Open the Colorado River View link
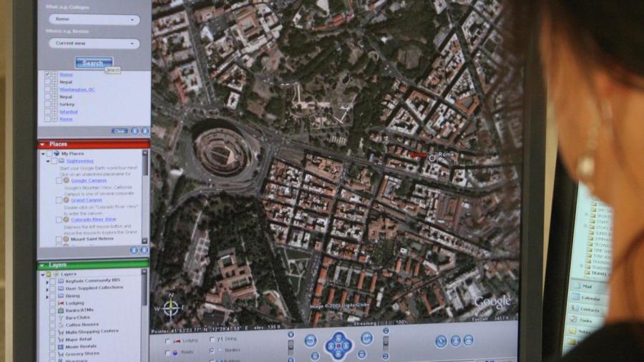 tap(93, 219)
